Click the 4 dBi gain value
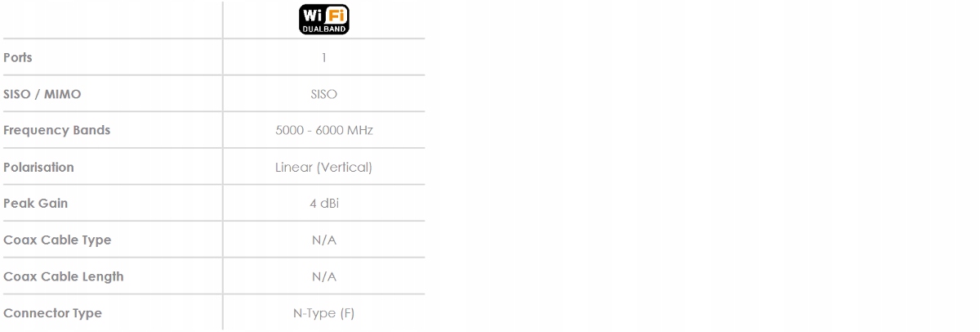The height and width of the screenshot is (332, 980). [x=324, y=203]
